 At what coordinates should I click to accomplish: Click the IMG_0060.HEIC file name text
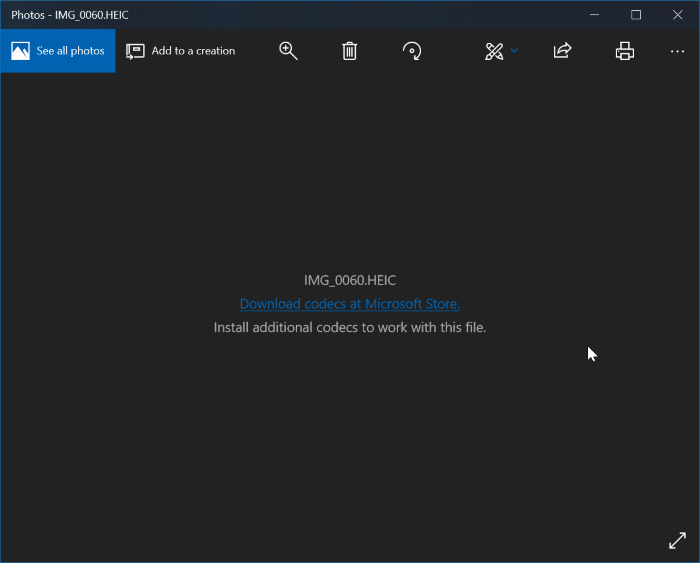pyautogui.click(x=350, y=280)
